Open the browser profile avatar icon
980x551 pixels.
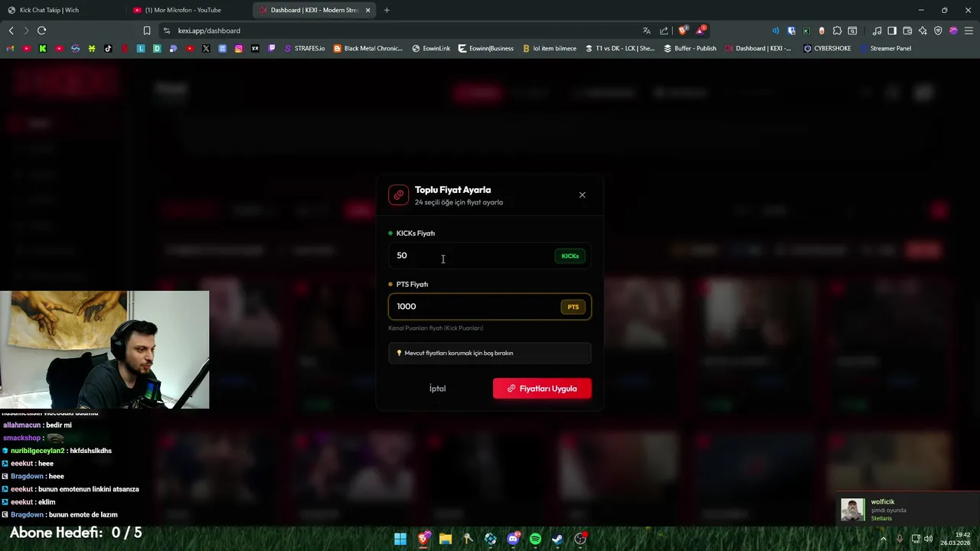pyautogui.click(x=953, y=31)
